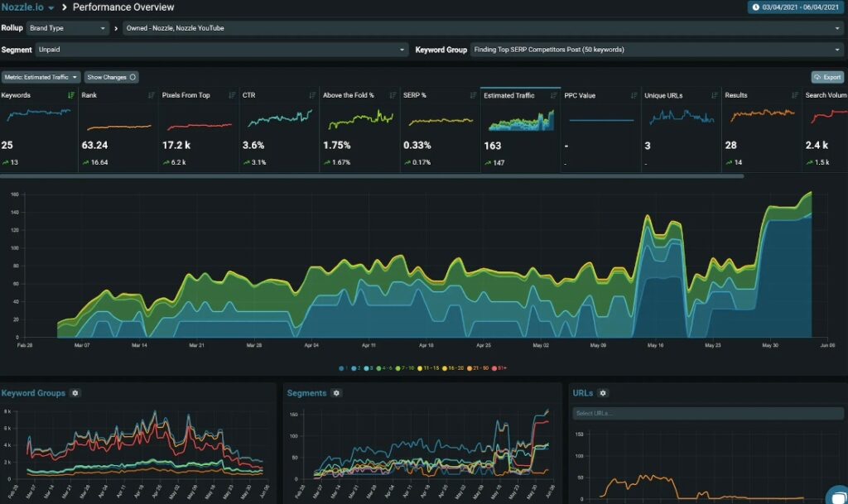Toggle rank 7-10 series in chart legend

[x=404, y=368]
